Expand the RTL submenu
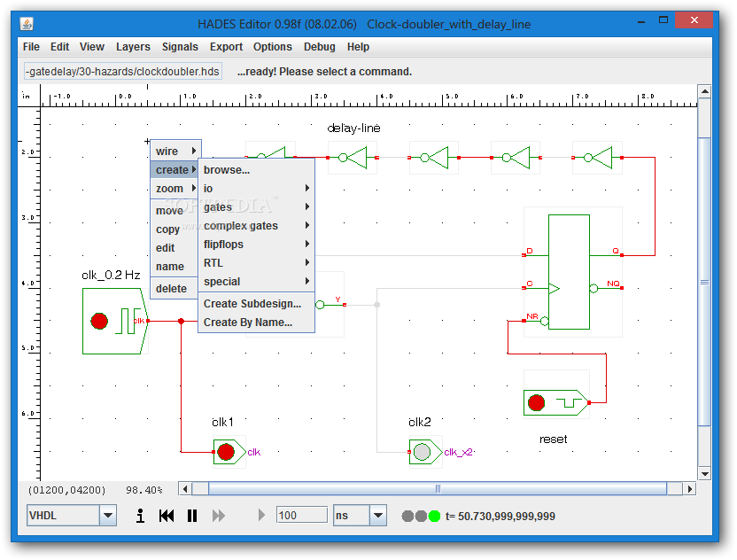Image resolution: width=737 pixels, height=560 pixels. tap(256, 263)
